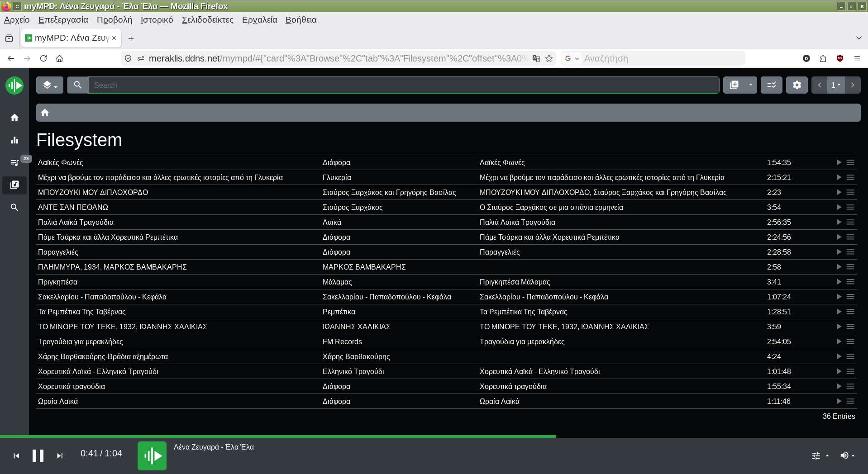The height and width of the screenshot is (474, 868).
Task: Click the myMPD Search input field
Action: (x=403, y=85)
